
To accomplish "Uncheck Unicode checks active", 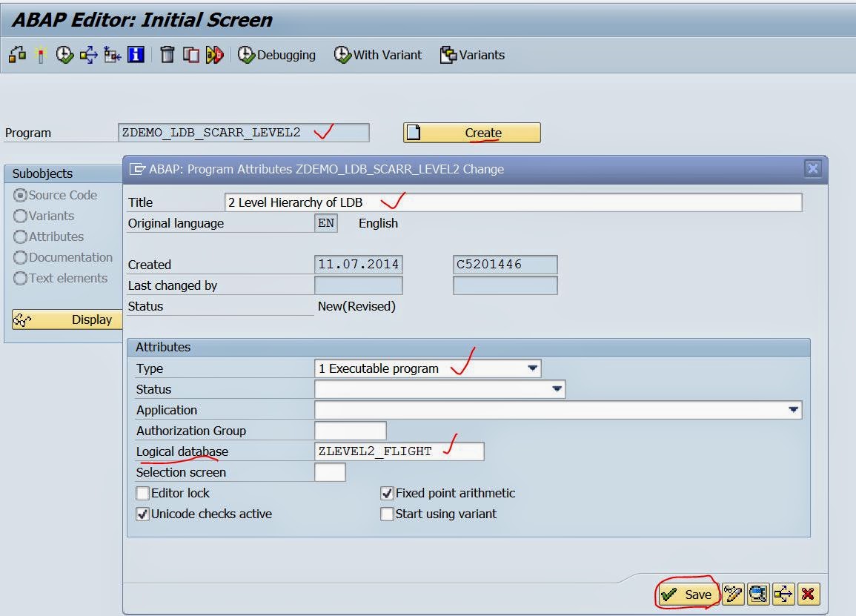I will point(142,514).
